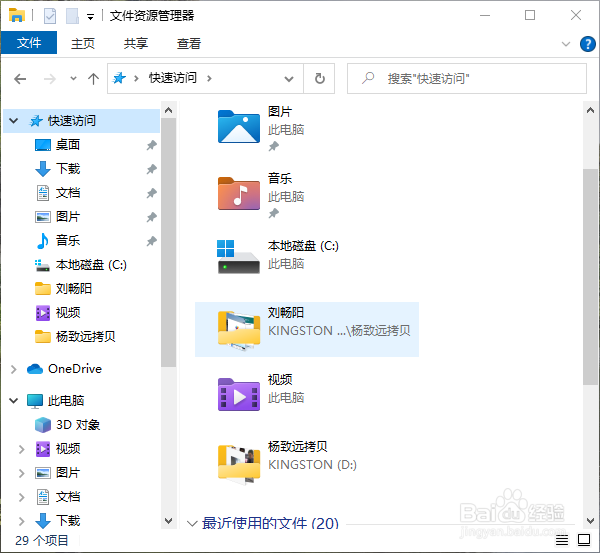Select OneDrive in the navigation pane
This screenshot has height=553, width=600.
(x=75, y=369)
